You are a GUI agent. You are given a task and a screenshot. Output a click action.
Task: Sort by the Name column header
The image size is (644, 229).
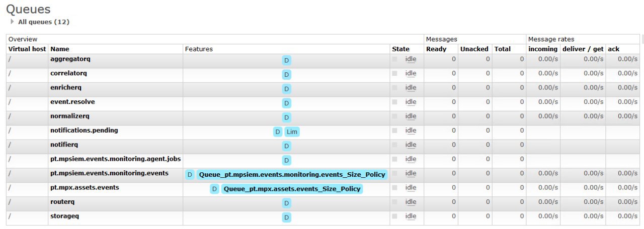tap(60, 49)
